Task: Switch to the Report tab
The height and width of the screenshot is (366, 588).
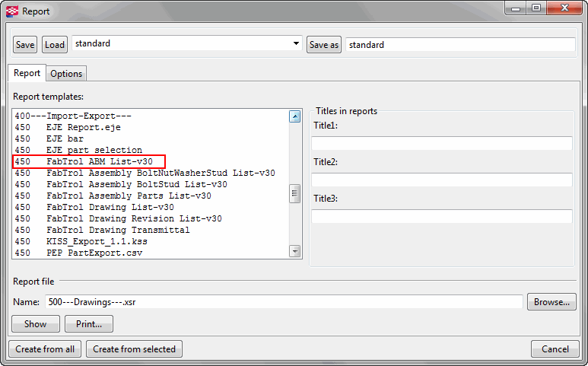Action: tap(27, 73)
